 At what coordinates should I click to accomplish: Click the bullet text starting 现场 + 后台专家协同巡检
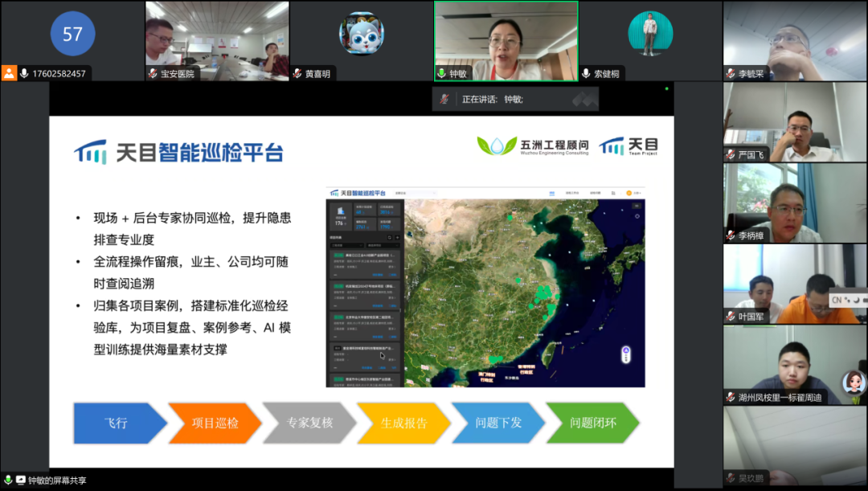[x=192, y=228]
